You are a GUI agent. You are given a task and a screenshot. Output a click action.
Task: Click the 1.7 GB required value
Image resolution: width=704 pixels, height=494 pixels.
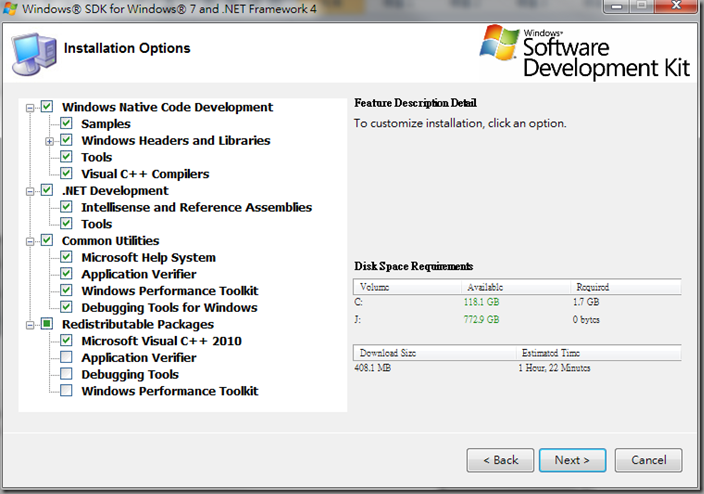point(586,302)
